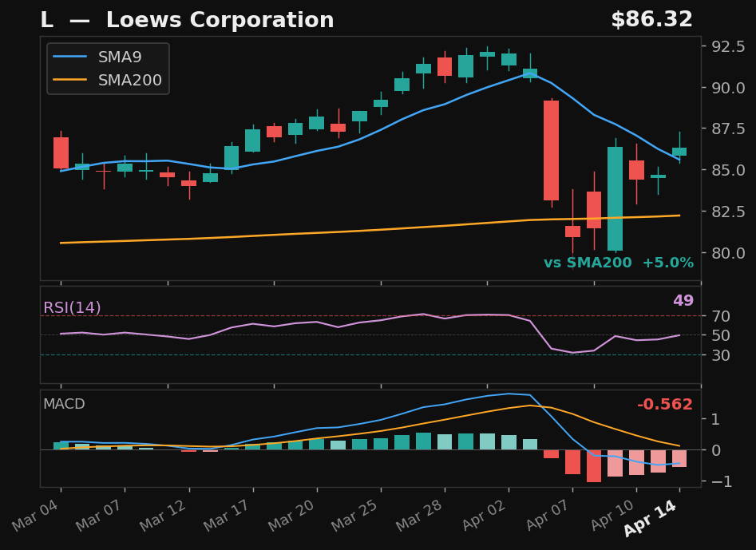Viewport: 756px width, 550px height.
Task: Select the SMA9 legend label
Action: (120, 57)
